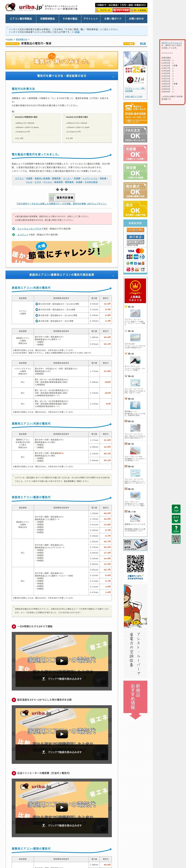
Task: Follow エアコン category link
Action: tap(19, 178)
